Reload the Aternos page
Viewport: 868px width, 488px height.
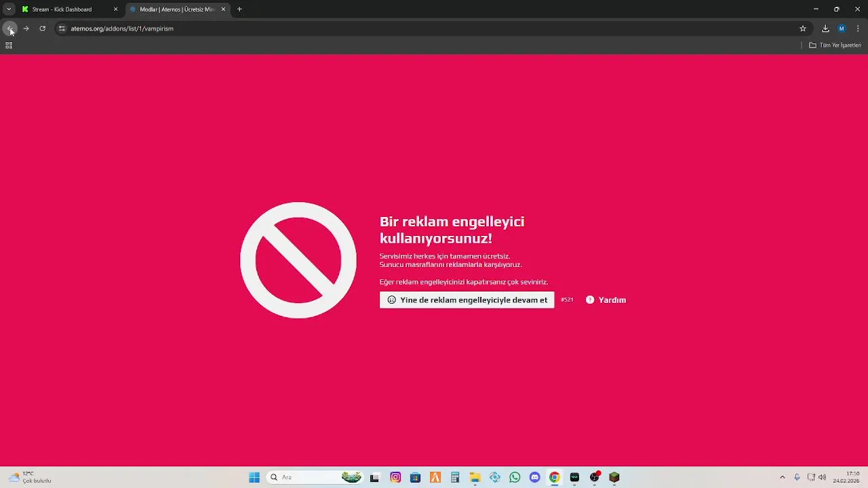coord(42,28)
